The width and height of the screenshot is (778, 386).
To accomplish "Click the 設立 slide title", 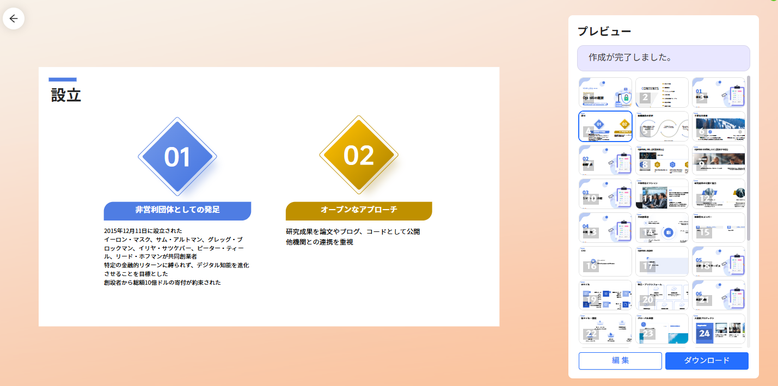I will [66, 94].
